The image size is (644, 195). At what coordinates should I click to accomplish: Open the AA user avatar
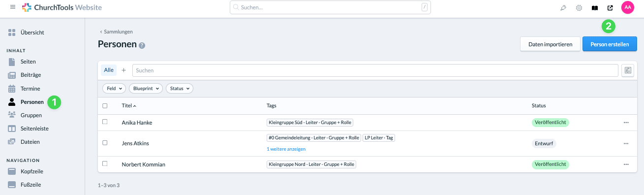627,7
